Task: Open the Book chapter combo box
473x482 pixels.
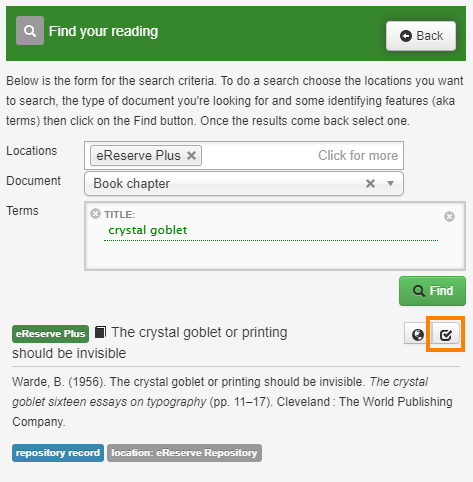Action: click(x=244, y=183)
